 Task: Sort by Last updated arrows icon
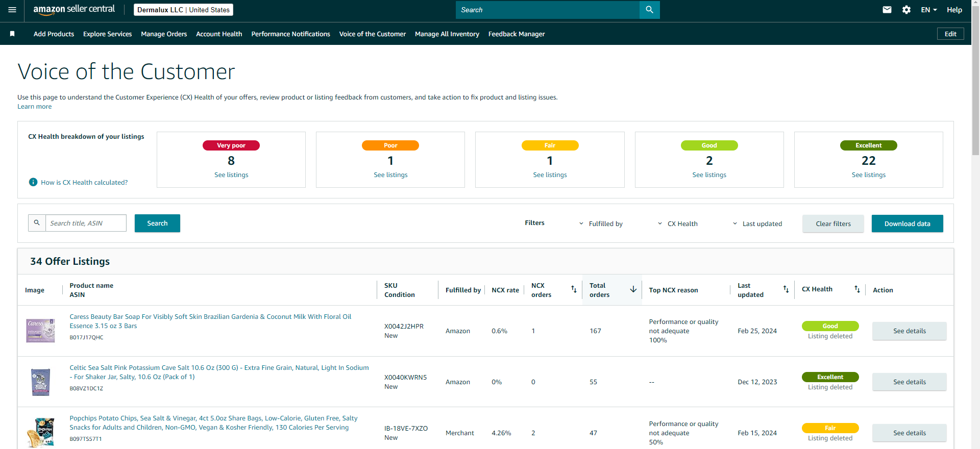click(786, 289)
